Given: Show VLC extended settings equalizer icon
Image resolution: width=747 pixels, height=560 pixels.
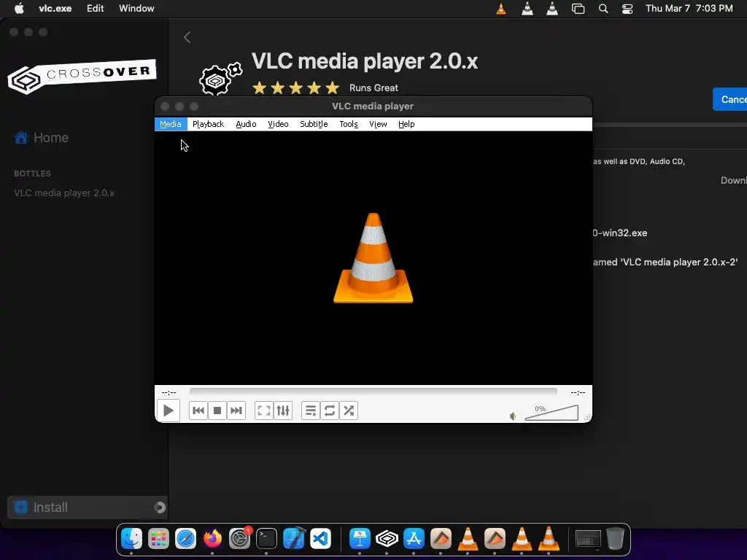Looking at the screenshot, I should pos(283,411).
